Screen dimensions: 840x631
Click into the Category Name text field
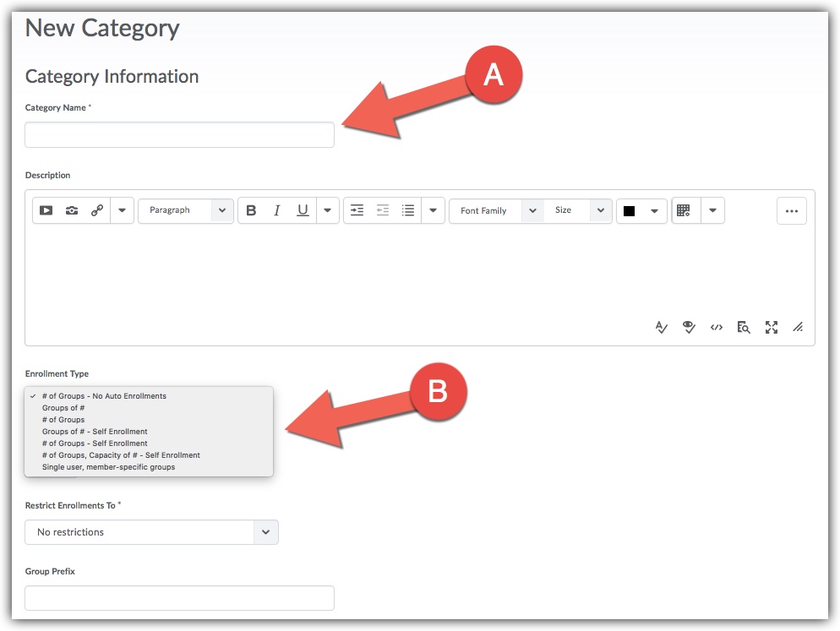click(179, 135)
